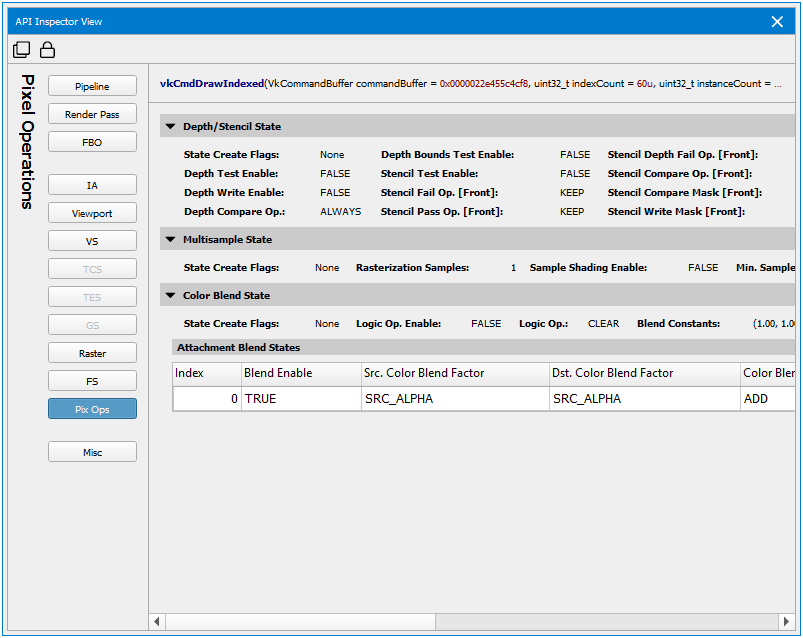Open the IA stage view

point(92,186)
